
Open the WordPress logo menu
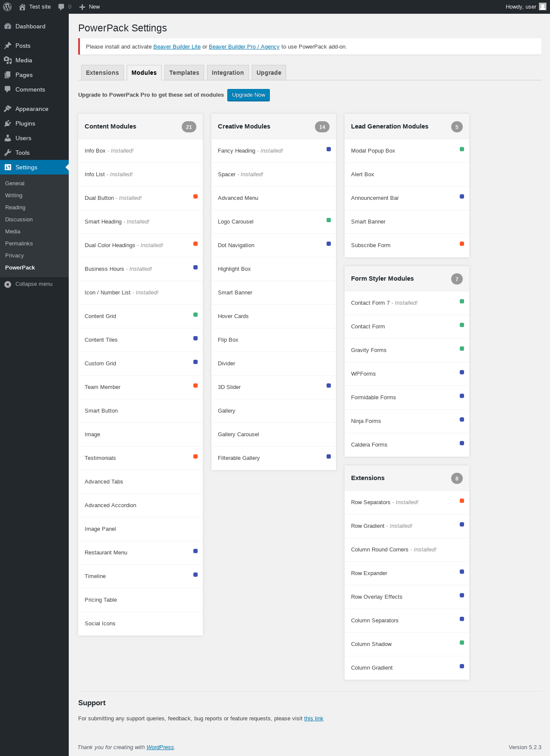7,7
